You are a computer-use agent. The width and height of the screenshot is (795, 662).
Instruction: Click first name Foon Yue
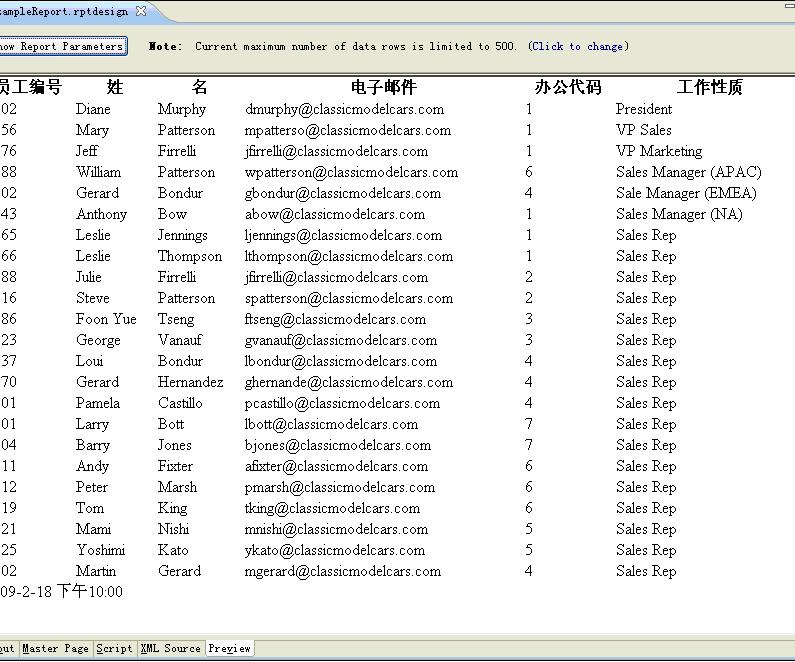tap(106, 319)
